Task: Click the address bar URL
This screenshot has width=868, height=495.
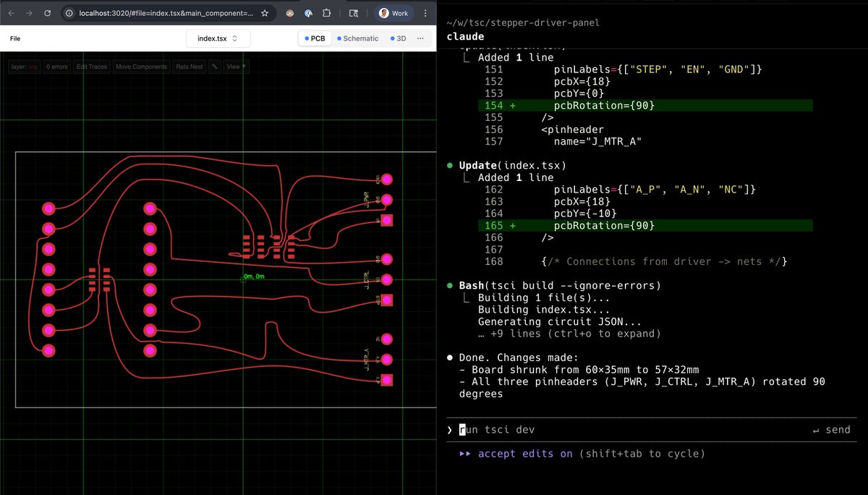Action: click(x=166, y=13)
